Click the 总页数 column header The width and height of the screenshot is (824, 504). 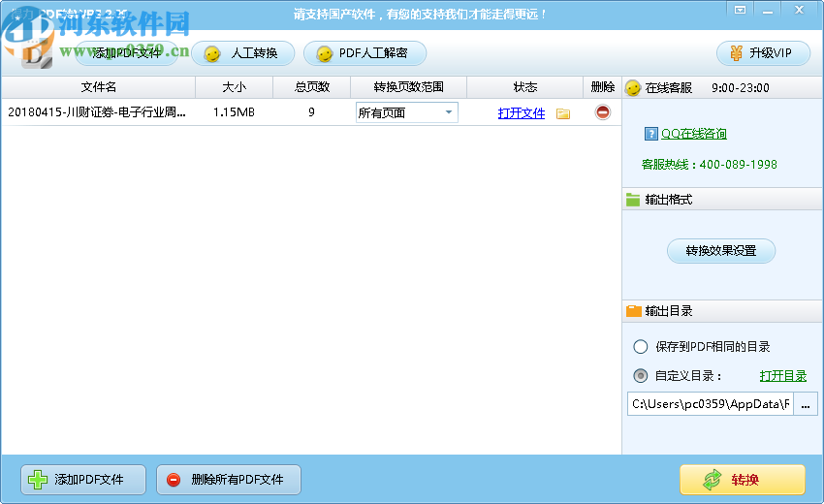coord(311,87)
